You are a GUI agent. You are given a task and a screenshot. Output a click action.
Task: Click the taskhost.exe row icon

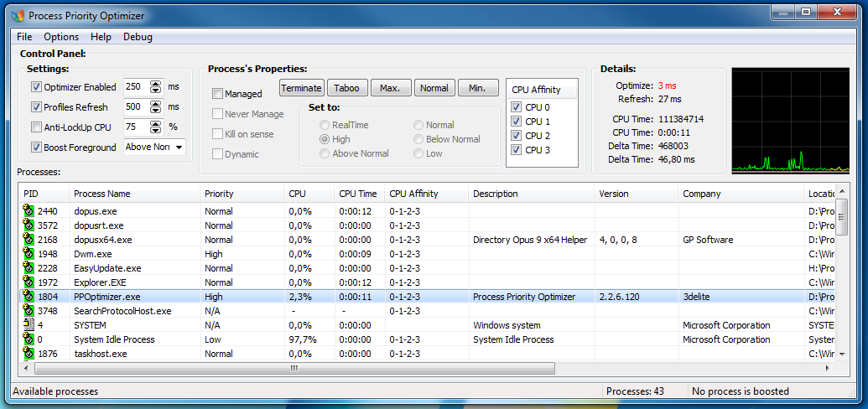[x=29, y=354]
